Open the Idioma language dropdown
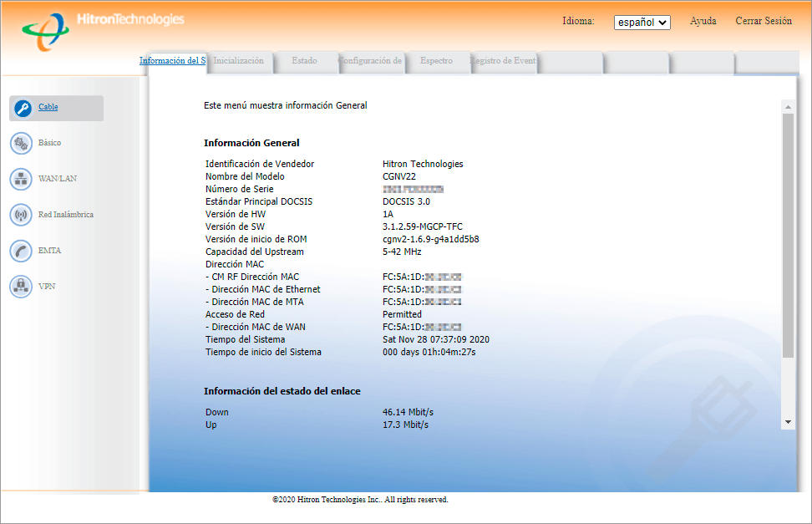The width and height of the screenshot is (812, 524). 642,23
